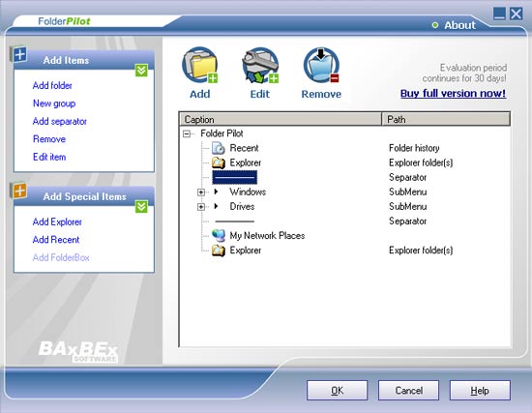
Task: Click the Caption column header
Action: point(280,120)
